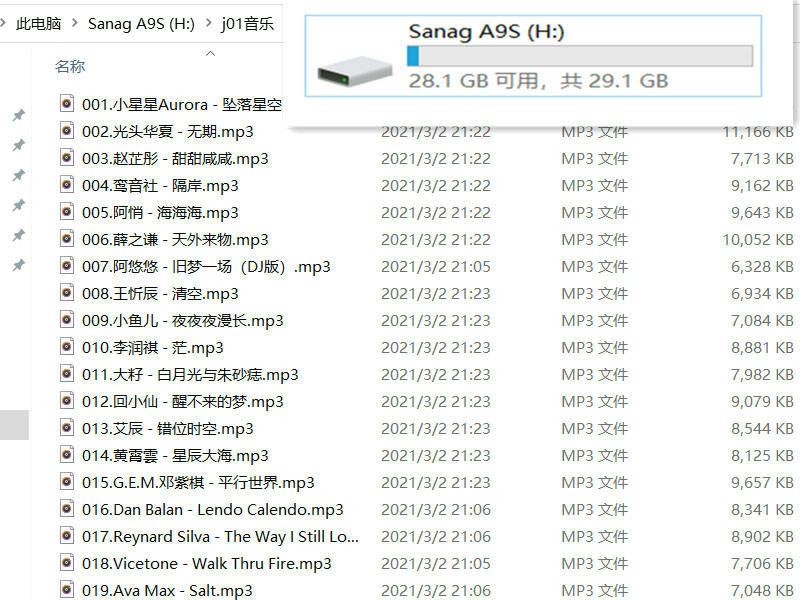Click the file icon of 005.阿悄 - 海海海.mp3
The image size is (800, 600).
click(66, 212)
